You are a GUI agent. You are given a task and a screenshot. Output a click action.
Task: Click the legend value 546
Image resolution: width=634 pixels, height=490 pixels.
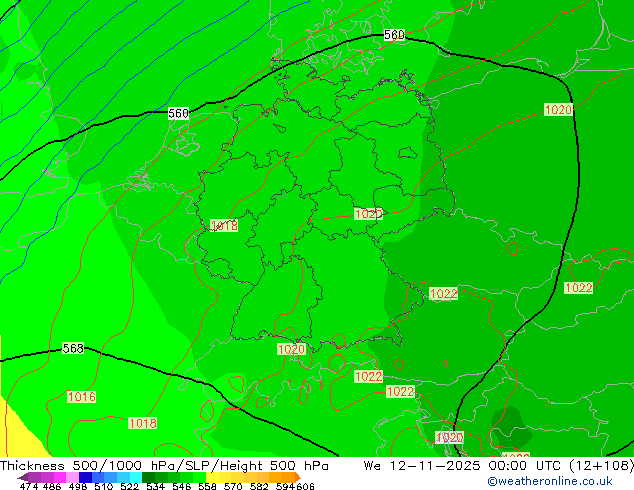181,486
